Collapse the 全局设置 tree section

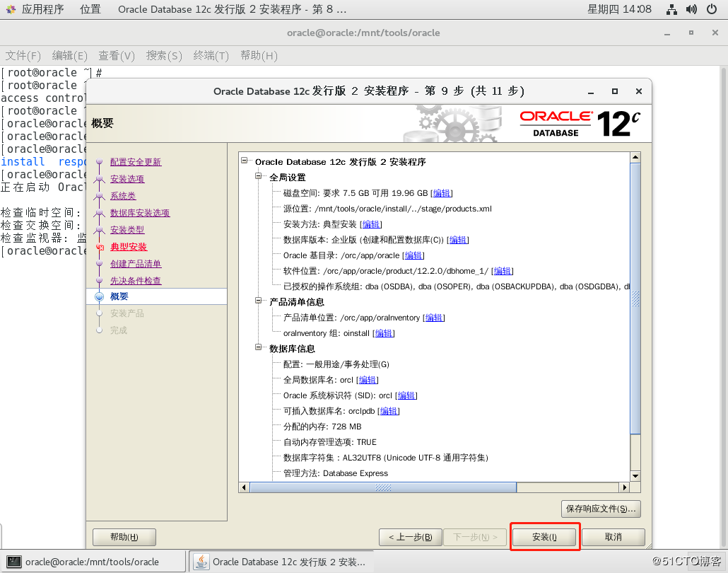tap(258, 176)
